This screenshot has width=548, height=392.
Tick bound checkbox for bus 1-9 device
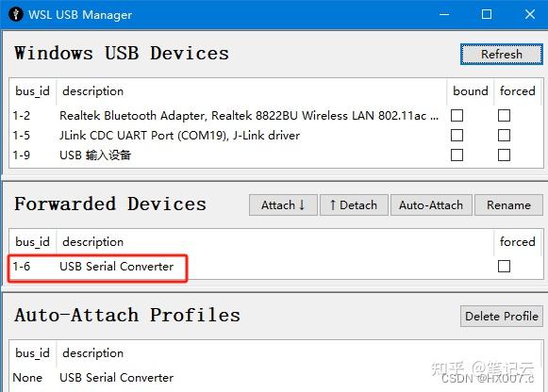457,155
